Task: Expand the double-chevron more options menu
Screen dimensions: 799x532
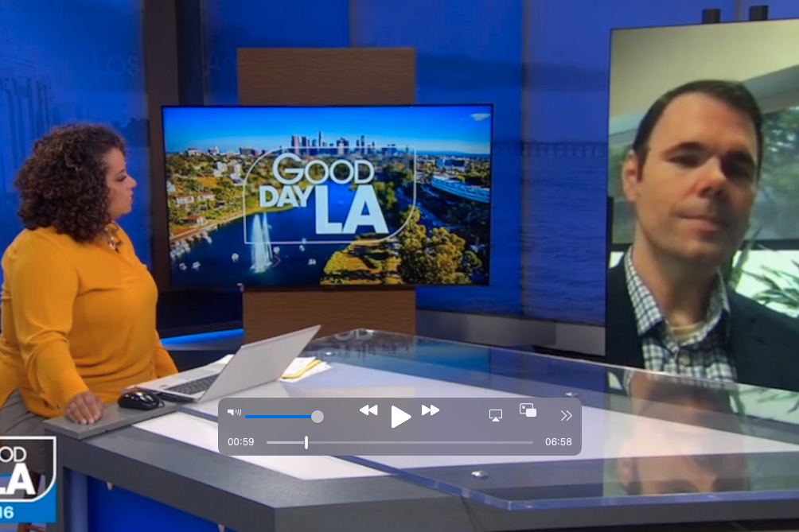Action: coord(566,415)
